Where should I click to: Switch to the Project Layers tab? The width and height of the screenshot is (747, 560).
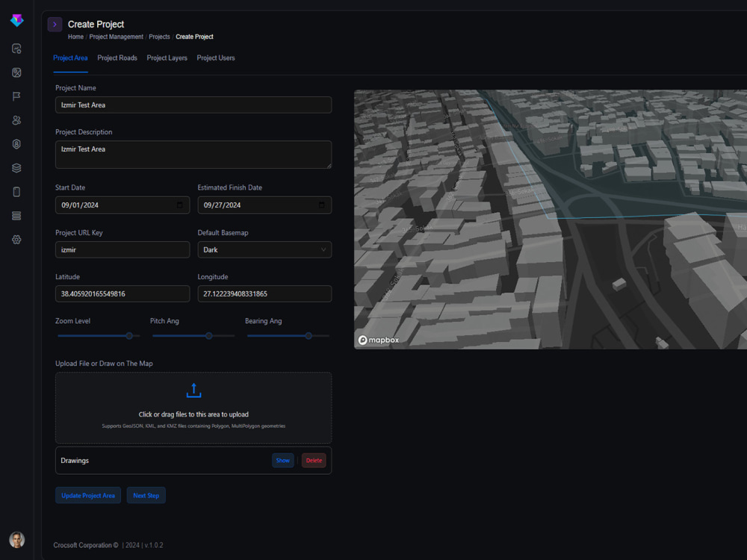167,58
